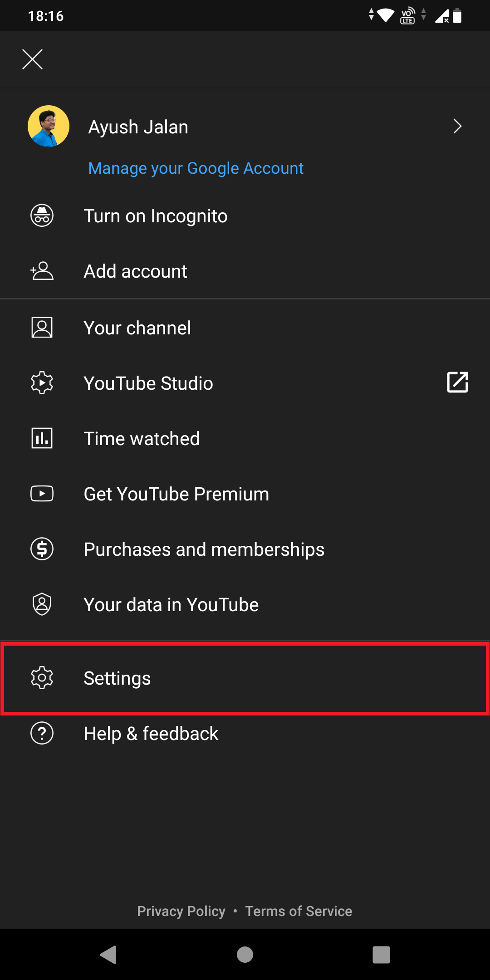Image resolution: width=490 pixels, height=980 pixels.
Task: Open YouTube Studio external link arrow
Action: pos(457,383)
